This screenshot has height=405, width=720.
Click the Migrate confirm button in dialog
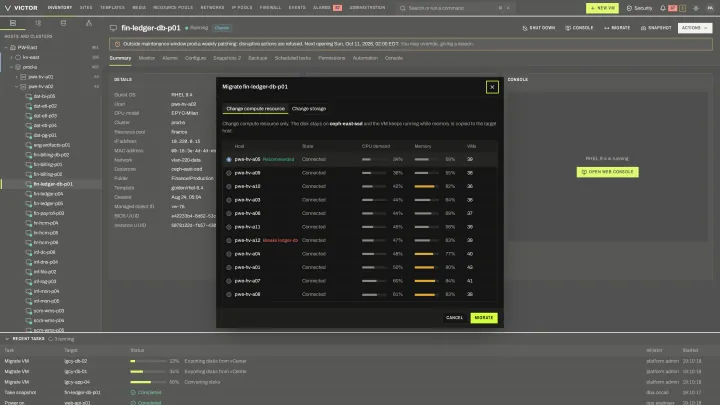484,318
